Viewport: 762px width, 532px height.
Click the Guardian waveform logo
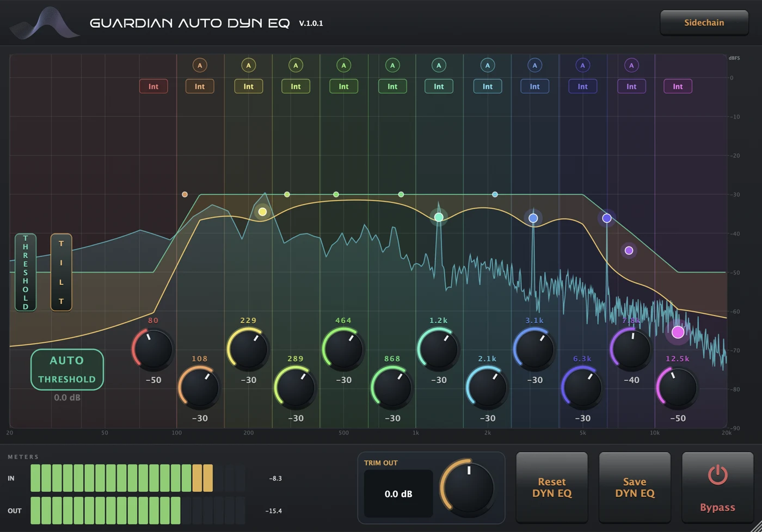(x=45, y=23)
